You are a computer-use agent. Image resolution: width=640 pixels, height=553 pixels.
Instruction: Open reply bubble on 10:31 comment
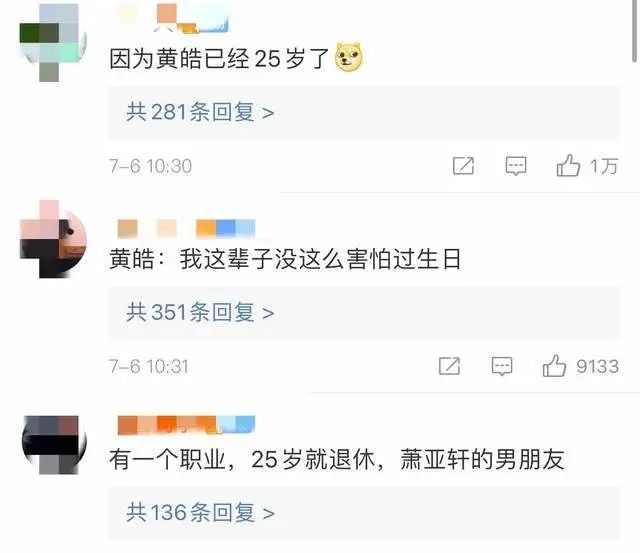pos(502,366)
